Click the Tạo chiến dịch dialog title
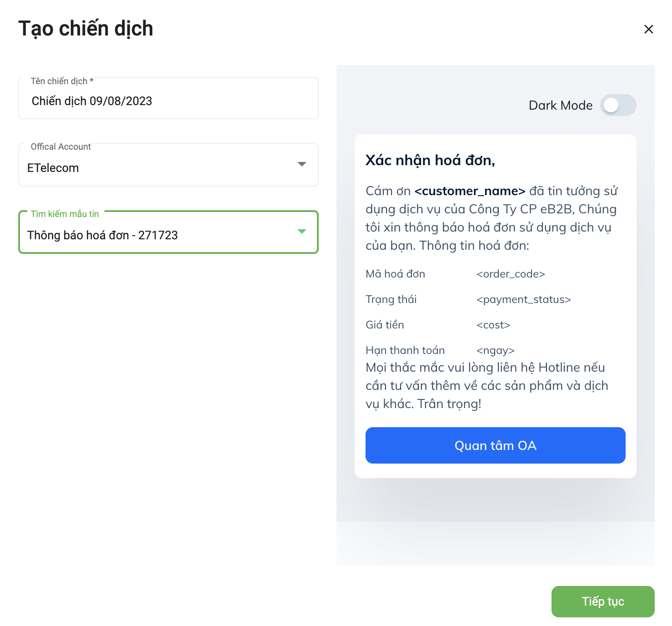The width and height of the screenshot is (672, 626). (x=85, y=29)
